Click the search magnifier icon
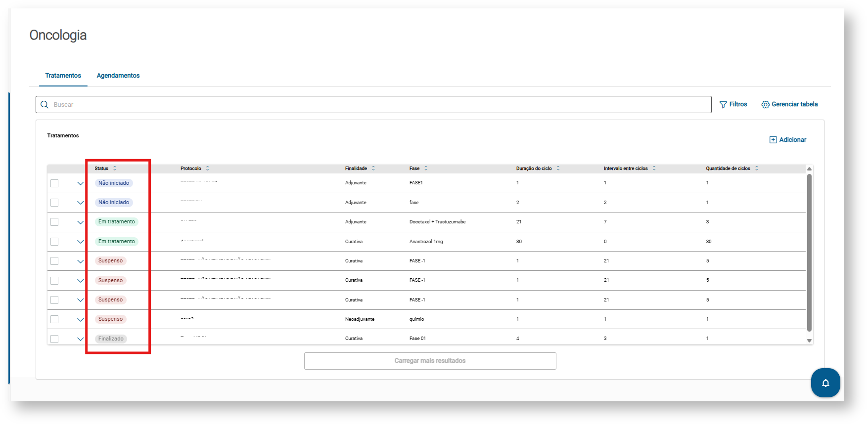This screenshot has width=868, height=425. [45, 105]
